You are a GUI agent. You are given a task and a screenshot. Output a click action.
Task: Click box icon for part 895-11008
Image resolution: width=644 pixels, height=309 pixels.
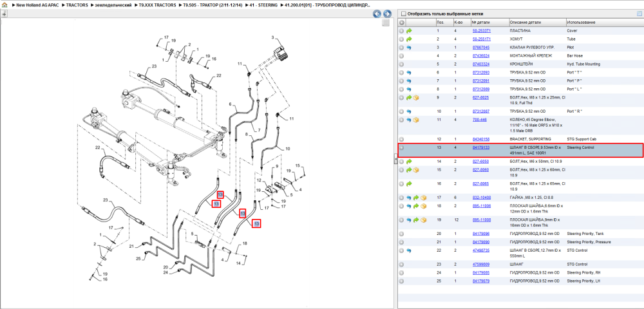point(424,220)
